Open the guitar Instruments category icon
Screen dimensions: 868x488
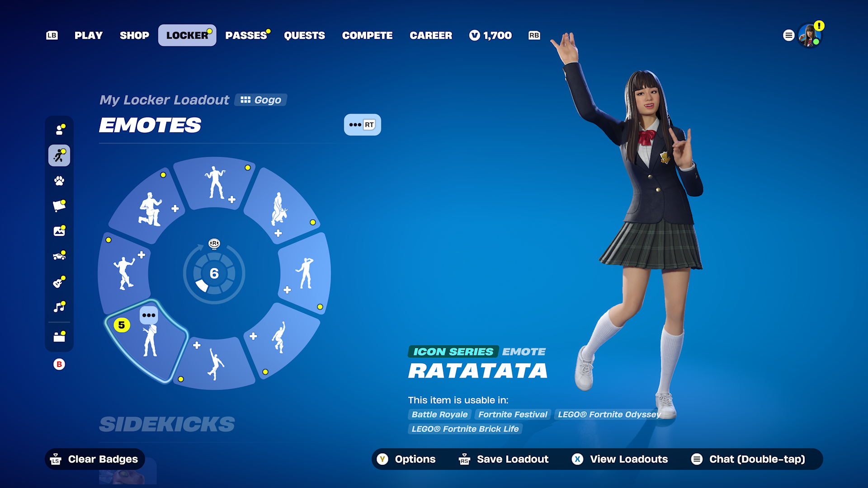click(59, 282)
